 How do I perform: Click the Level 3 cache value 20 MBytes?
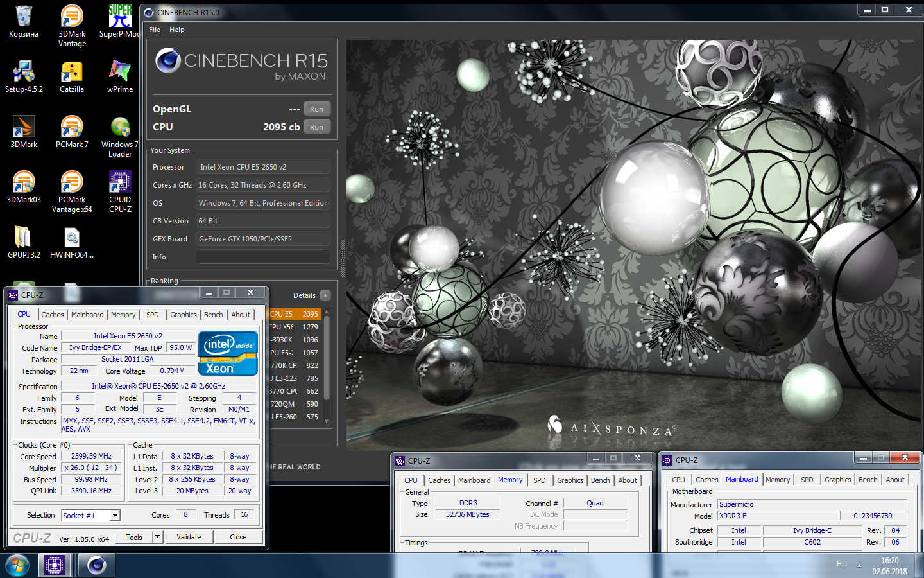point(193,491)
